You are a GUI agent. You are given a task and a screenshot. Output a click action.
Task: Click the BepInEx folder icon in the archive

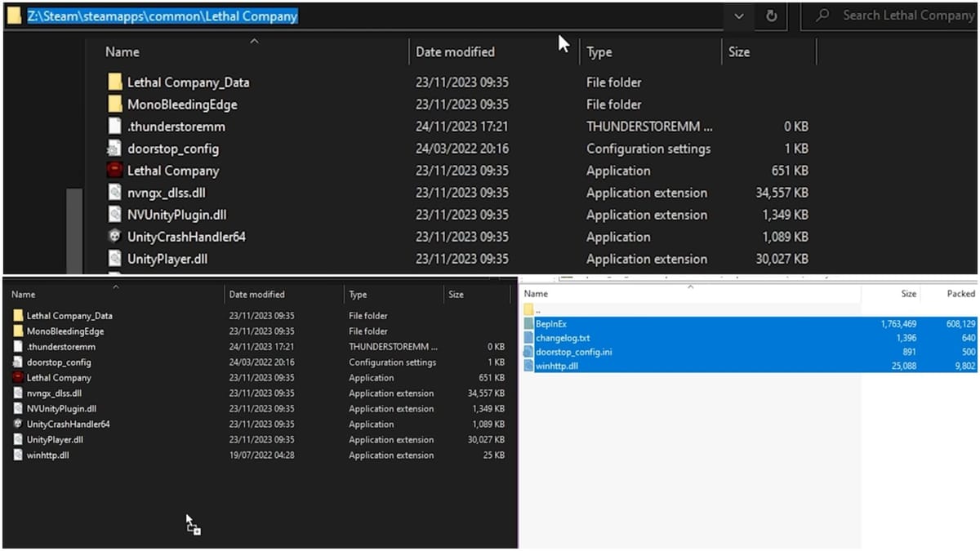point(528,324)
